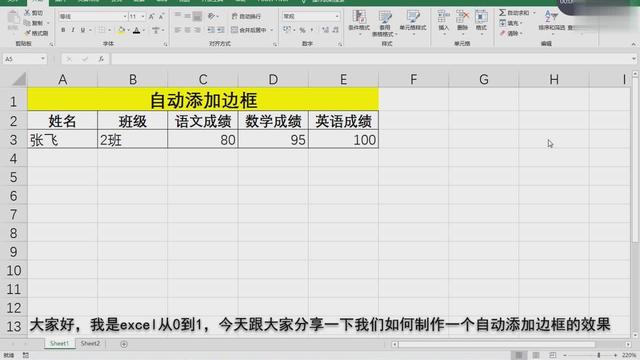
Task: Collapse the ribbon with the caret arrow
Action: click(633, 44)
